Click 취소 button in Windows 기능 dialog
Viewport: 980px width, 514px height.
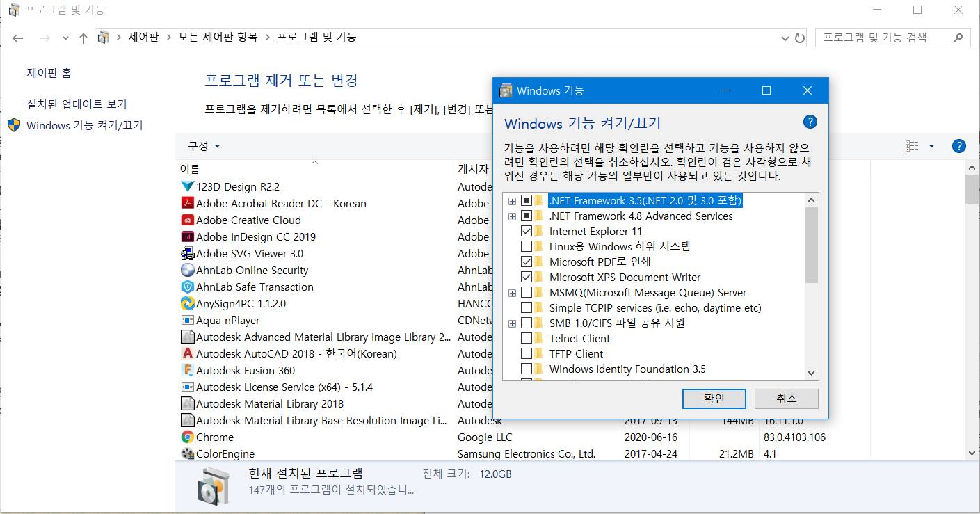[x=787, y=399]
